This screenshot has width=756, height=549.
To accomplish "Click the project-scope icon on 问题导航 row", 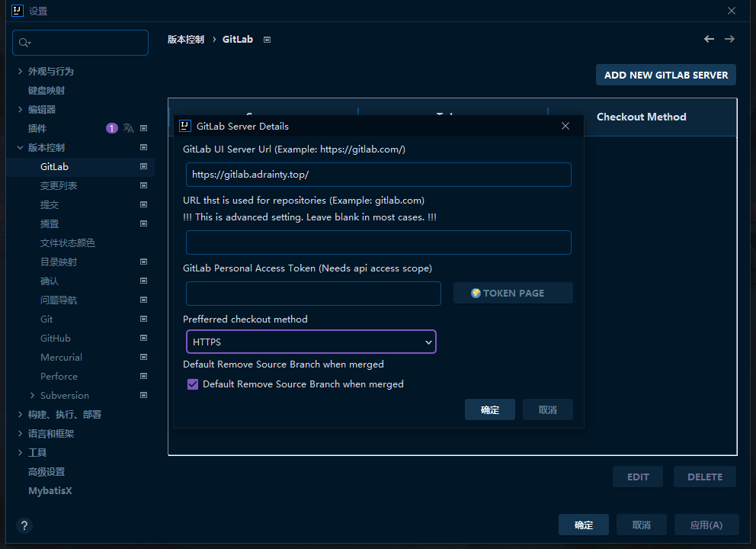I will pyautogui.click(x=144, y=300).
